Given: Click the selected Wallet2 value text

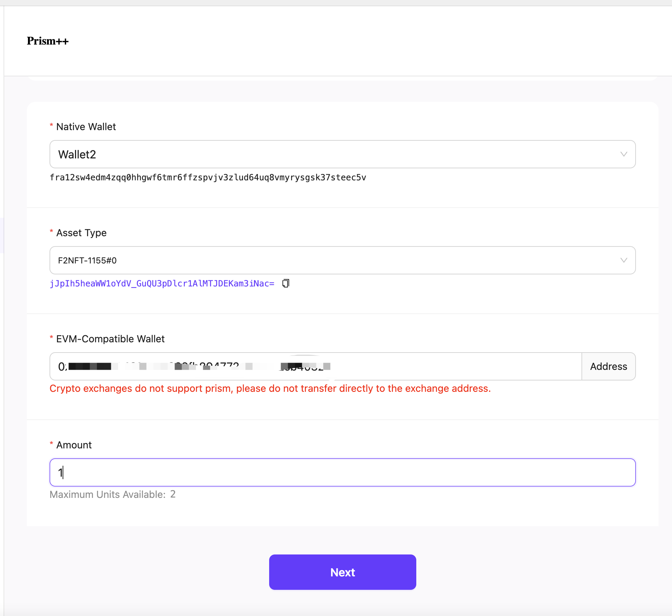Looking at the screenshot, I should [x=77, y=155].
